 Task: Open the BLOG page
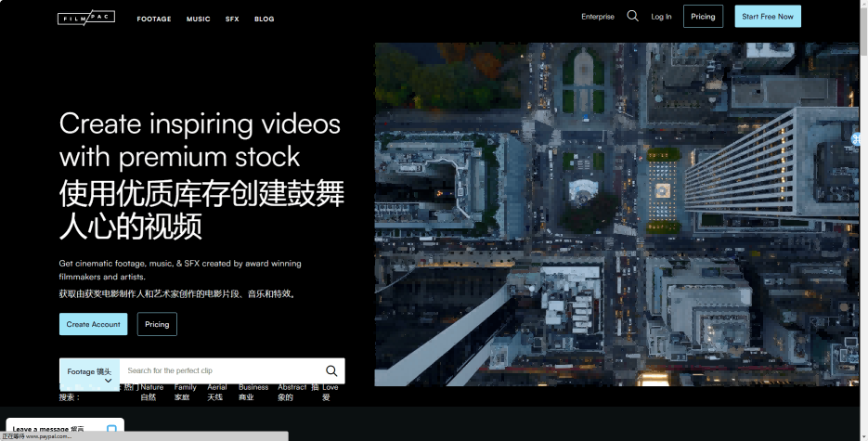click(x=264, y=19)
